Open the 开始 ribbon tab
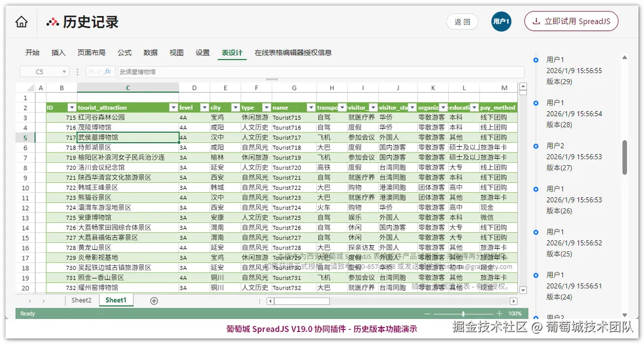The height and width of the screenshot is (344, 644). pyautogui.click(x=33, y=52)
